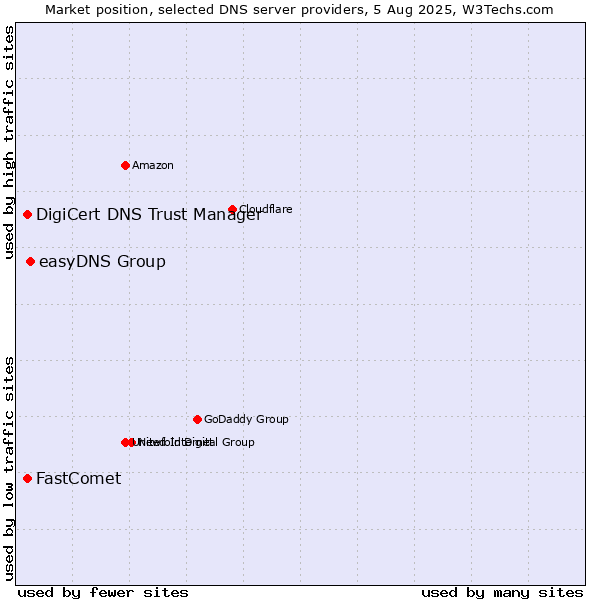Select the DigiCert DNS Trust Manager marker

pyautogui.click(x=27, y=214)
